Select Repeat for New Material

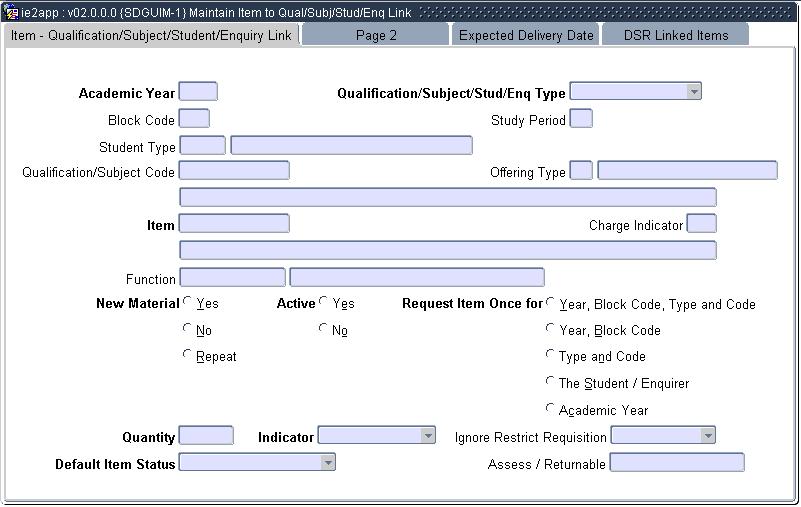point(188,355)
